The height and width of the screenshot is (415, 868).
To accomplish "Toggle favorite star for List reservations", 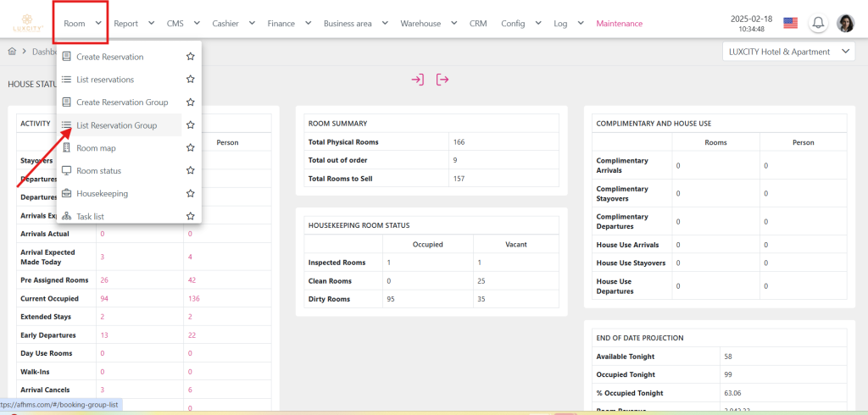I will pyautogui.click(x=191, y=80).
